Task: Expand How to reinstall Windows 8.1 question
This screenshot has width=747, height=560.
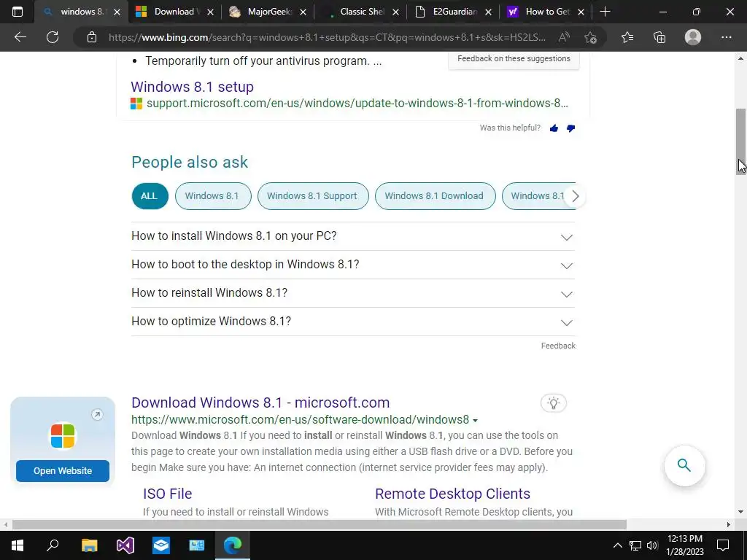Action: click(353, 293)
